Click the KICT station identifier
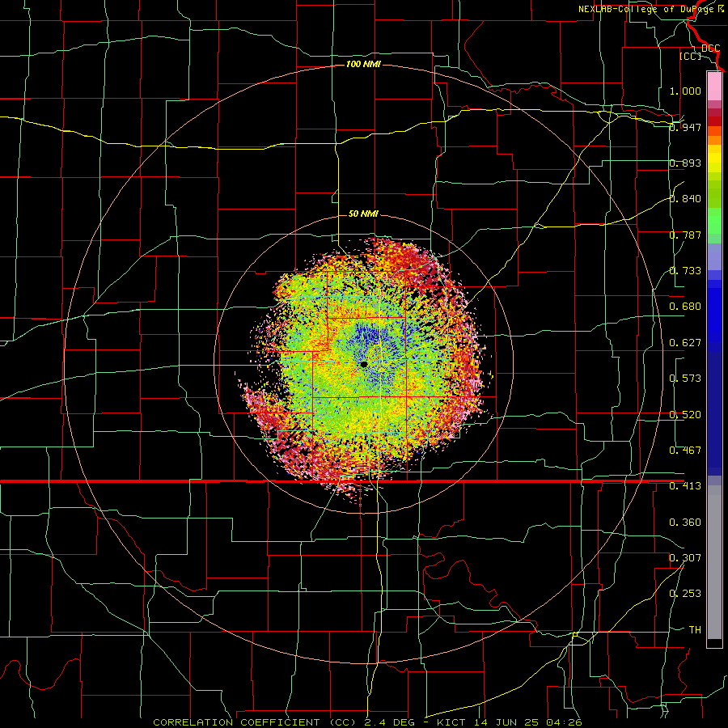Image resolution: width=728 pixels, height=728 pixels. (x=451, y=722)
